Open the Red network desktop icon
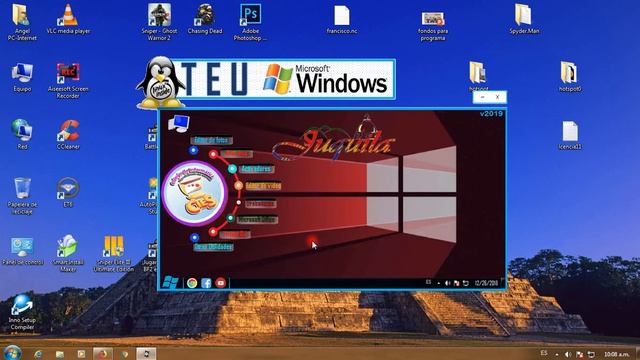 (22, 134)
